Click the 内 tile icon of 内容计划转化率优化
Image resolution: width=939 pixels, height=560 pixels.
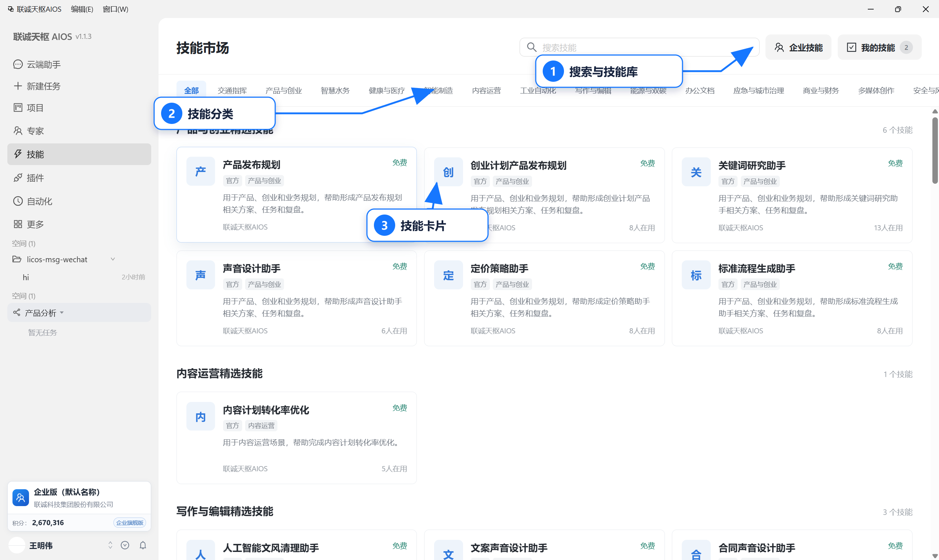coord(200,417)
